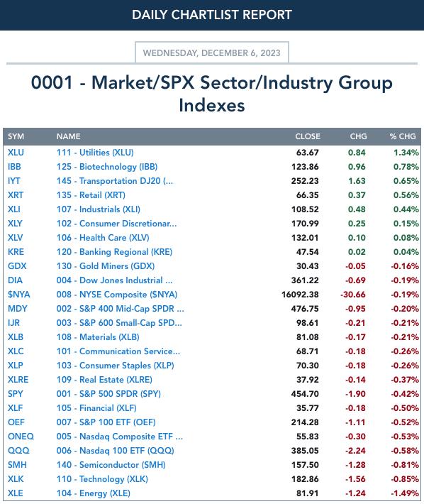Viewport: 424px width, 504px height.
Task: Select the SPY ticker symbol
Action: [16, 393]
